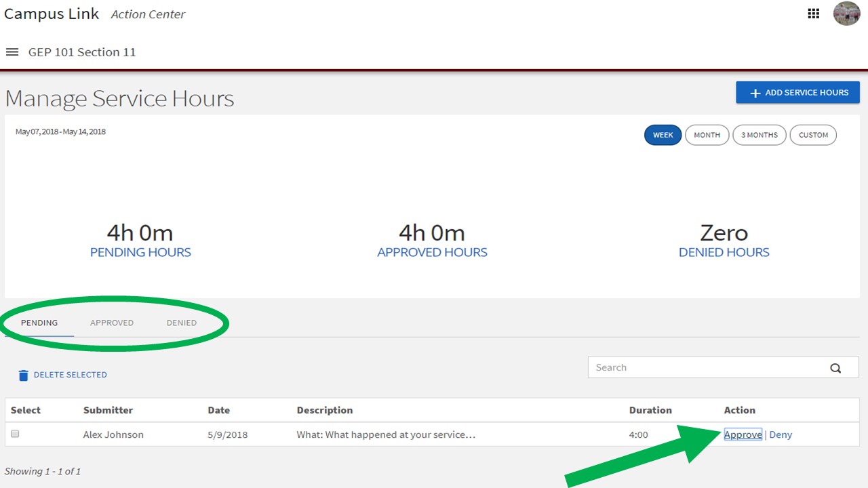Approve Alex Johnson's service hours
Image resolution: width=868 pixels, height=488 pixels.
tap(743, 434)
